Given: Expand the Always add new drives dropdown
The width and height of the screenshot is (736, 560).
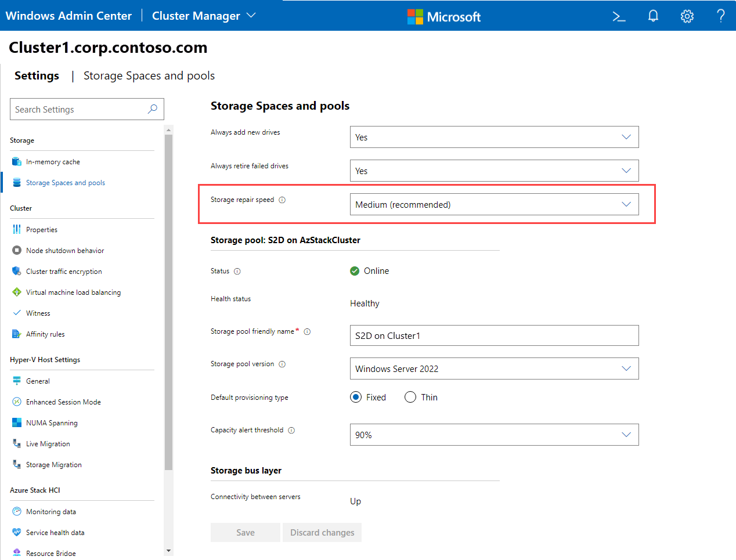Looking at the screenshot, I should pos(494,138).
